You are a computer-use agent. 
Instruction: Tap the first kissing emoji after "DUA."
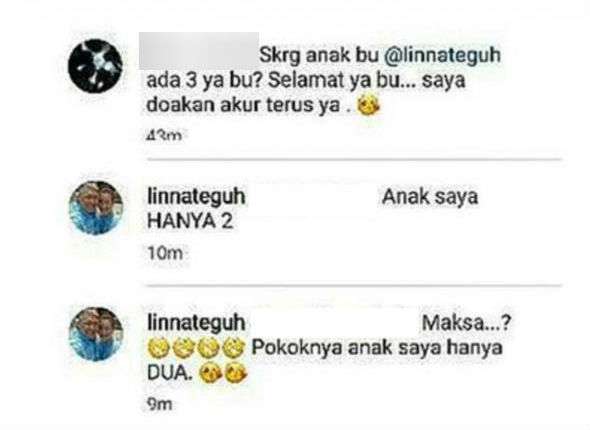[211, 373]
